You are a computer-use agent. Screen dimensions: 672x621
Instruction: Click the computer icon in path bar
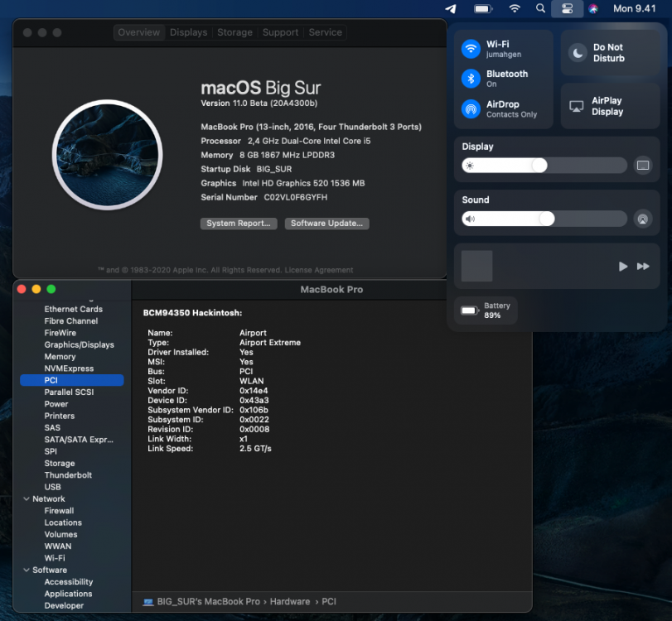point(148,602)
